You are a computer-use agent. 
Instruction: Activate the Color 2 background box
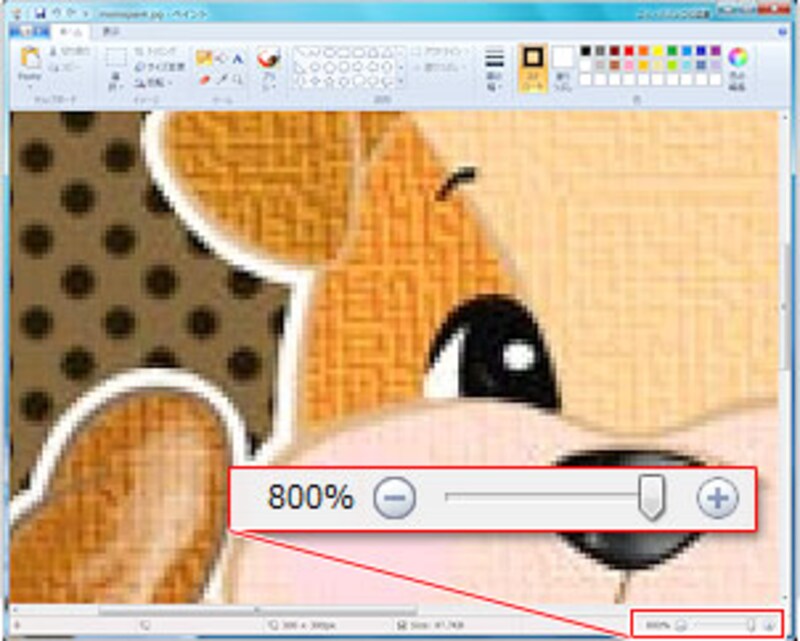pos(563,68)
